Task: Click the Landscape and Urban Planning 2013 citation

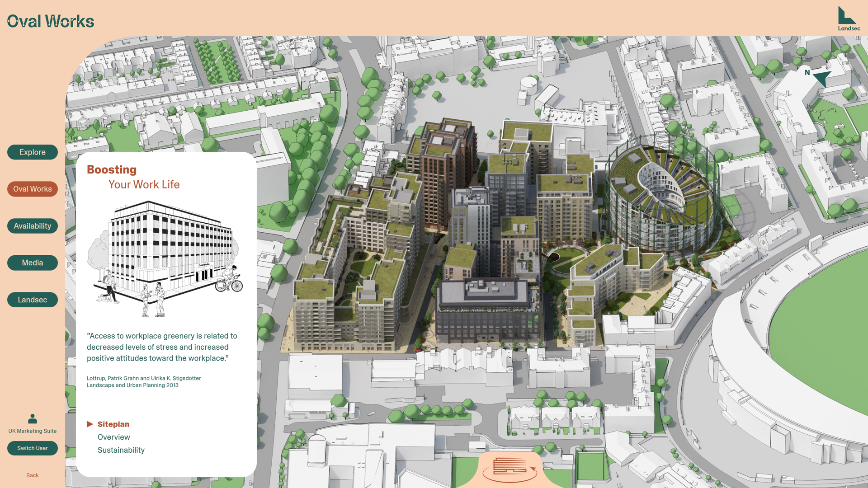Action: (x=132, y=385)
